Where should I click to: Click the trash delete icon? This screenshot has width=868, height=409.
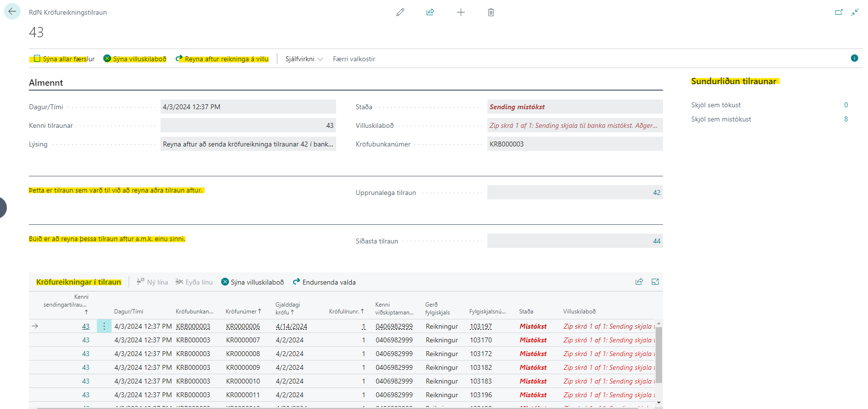[x=491, y=12]
